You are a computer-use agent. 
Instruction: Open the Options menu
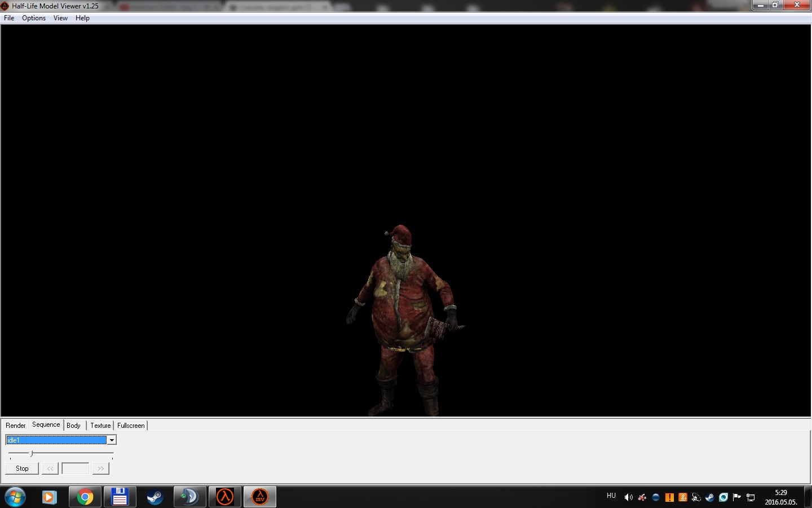(x=34, y=18)
